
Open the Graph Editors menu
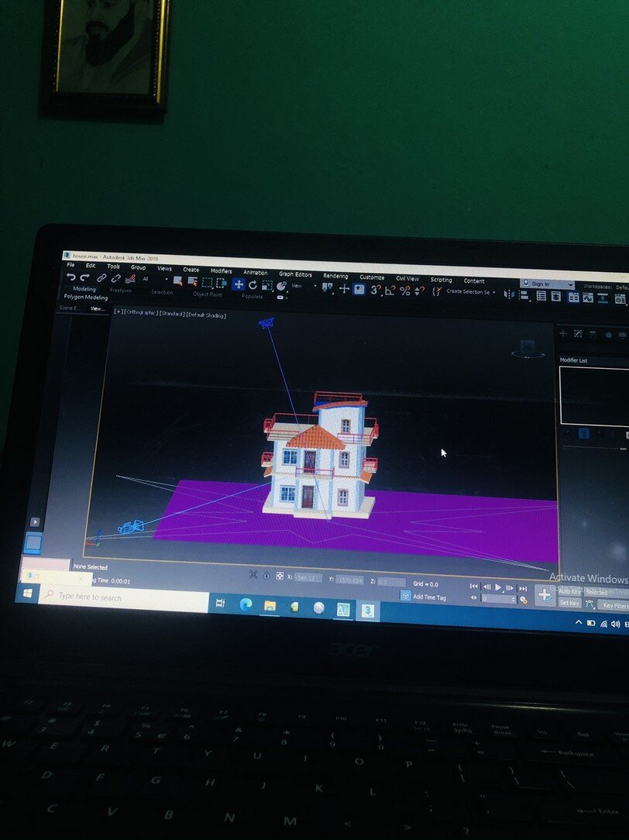(x=295, y=274)
